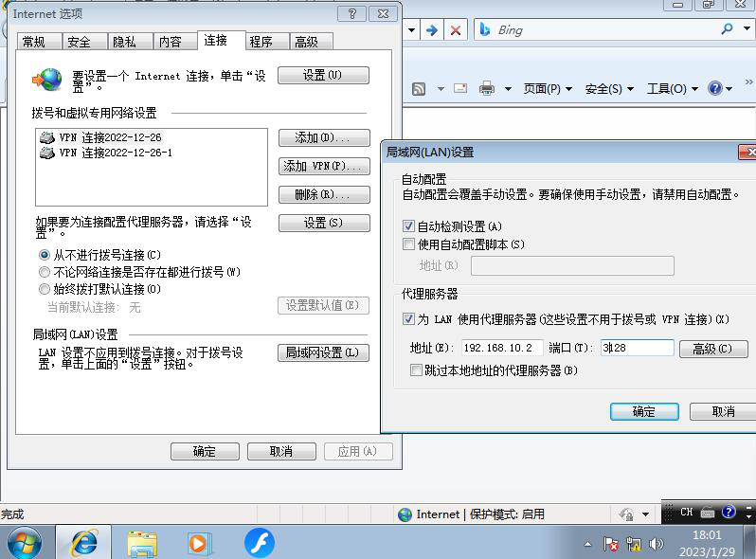Click the Internet Options help question button
This screenshot has height=559, width=756.
[x=352, y=14]
